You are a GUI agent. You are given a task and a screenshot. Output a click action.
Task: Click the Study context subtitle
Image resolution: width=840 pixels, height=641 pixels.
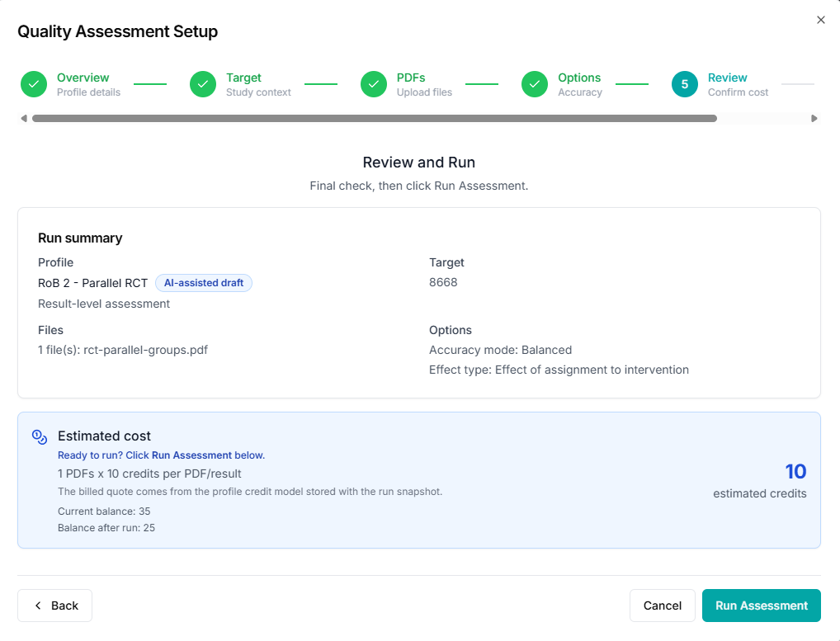click(x=259, y=92)
